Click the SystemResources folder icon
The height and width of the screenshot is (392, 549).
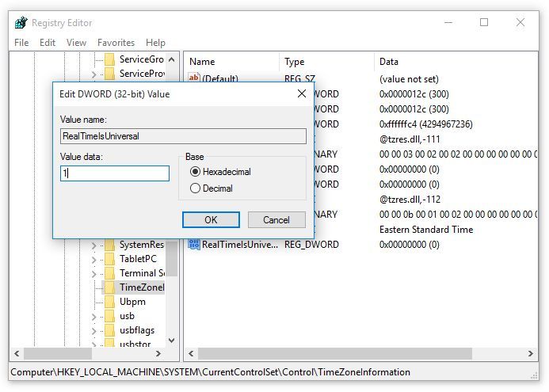coord(109,245)
